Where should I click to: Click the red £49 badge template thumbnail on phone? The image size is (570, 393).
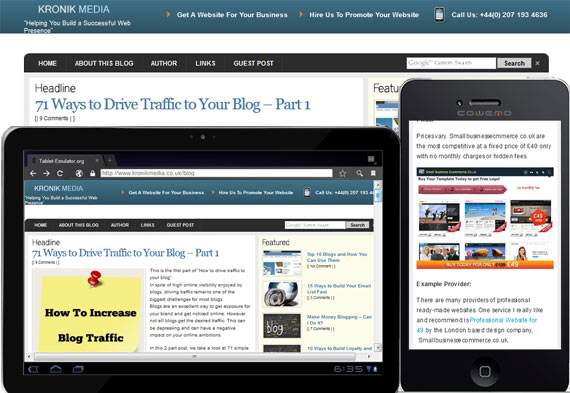pyautogui.click(x=531, y=217)
